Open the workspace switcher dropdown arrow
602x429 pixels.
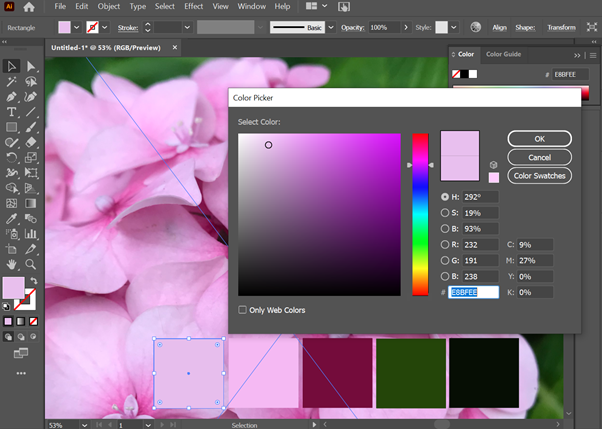click(325, 6)
